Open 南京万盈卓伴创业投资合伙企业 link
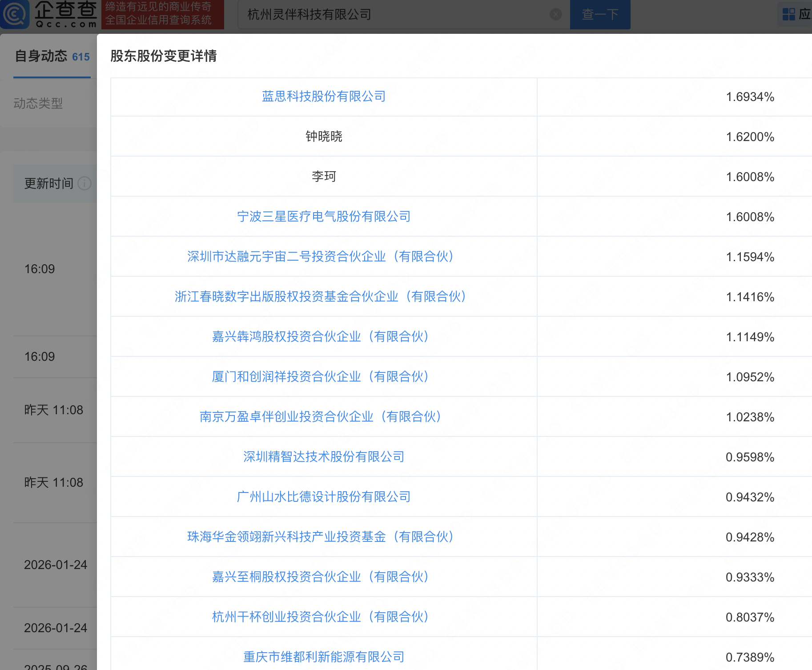Viewport: 812px width, 670px height. pyautogui.click(x=320, y=417)
